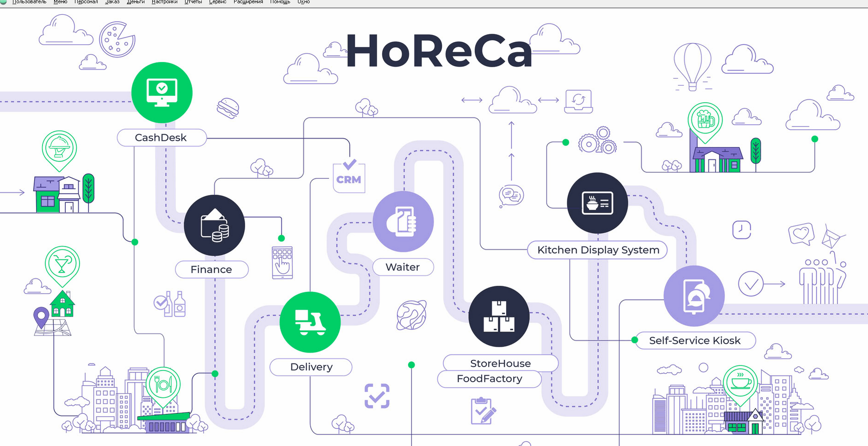Open the Настройки menu

164,2
